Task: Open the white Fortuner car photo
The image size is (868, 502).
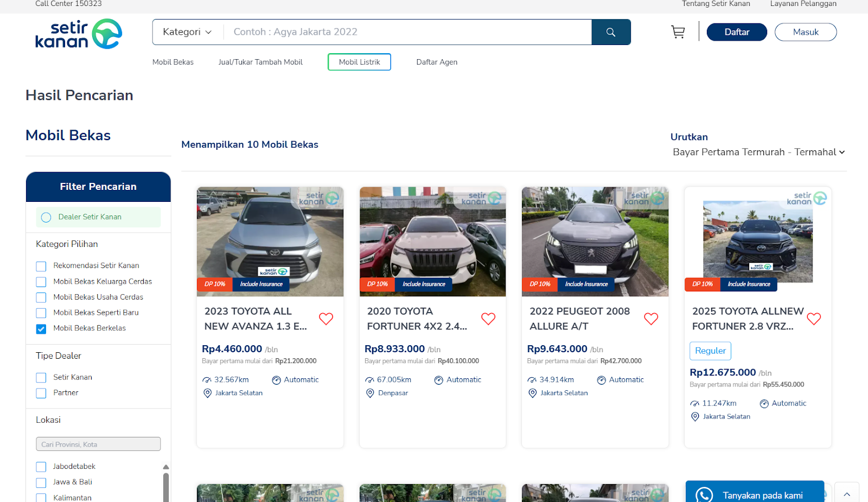Action: pos(433,242)
